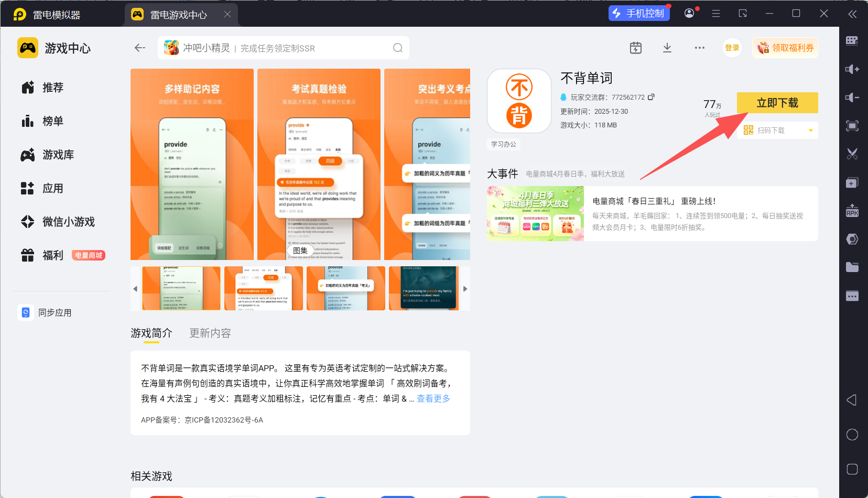
Task: Click the search magnifier icon
Action: [x=398, y=48]
